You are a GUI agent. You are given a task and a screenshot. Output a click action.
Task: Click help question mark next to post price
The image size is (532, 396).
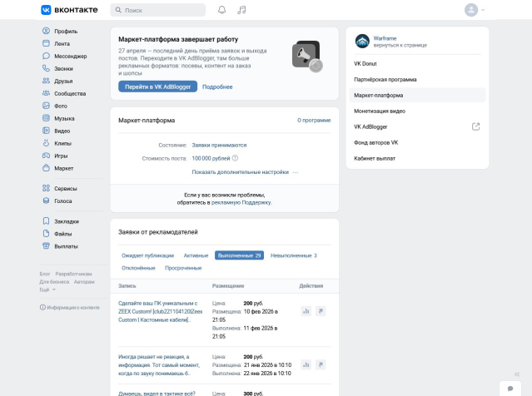pos(236,158)
